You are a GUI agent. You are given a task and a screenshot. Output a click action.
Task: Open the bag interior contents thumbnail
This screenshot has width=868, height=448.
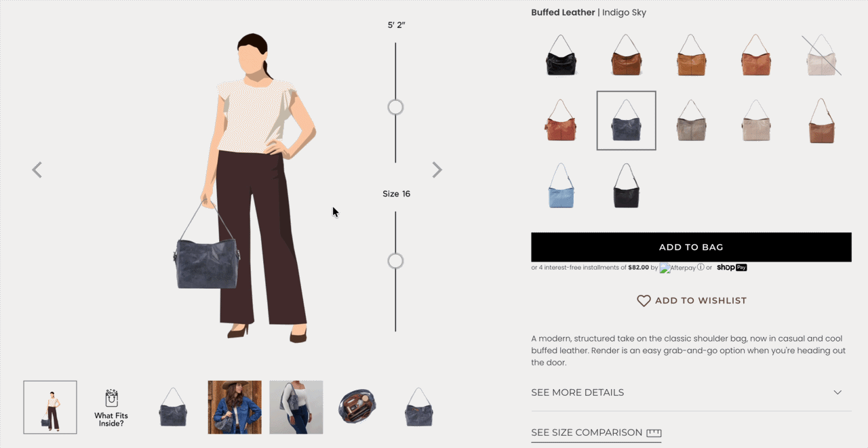(x=357, y=407)
